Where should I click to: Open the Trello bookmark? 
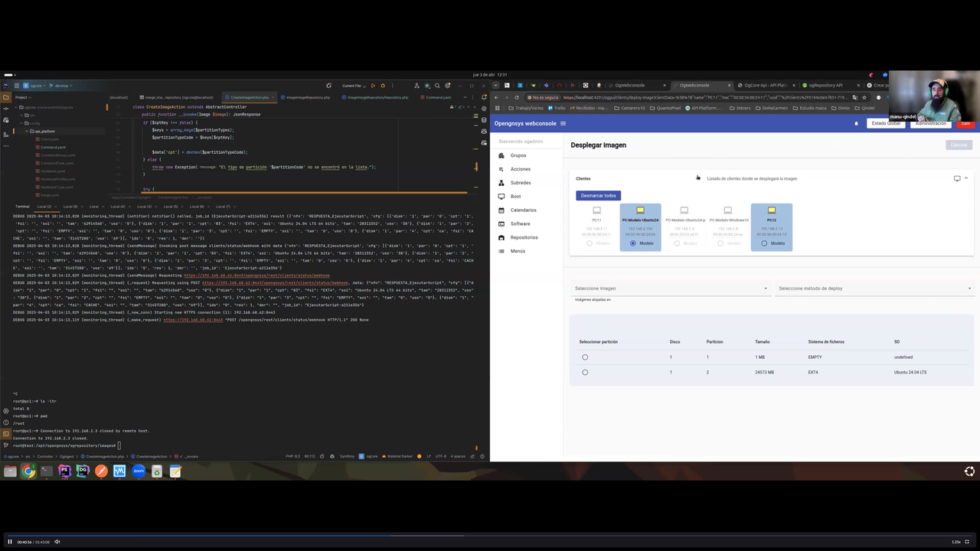point(556,108)
